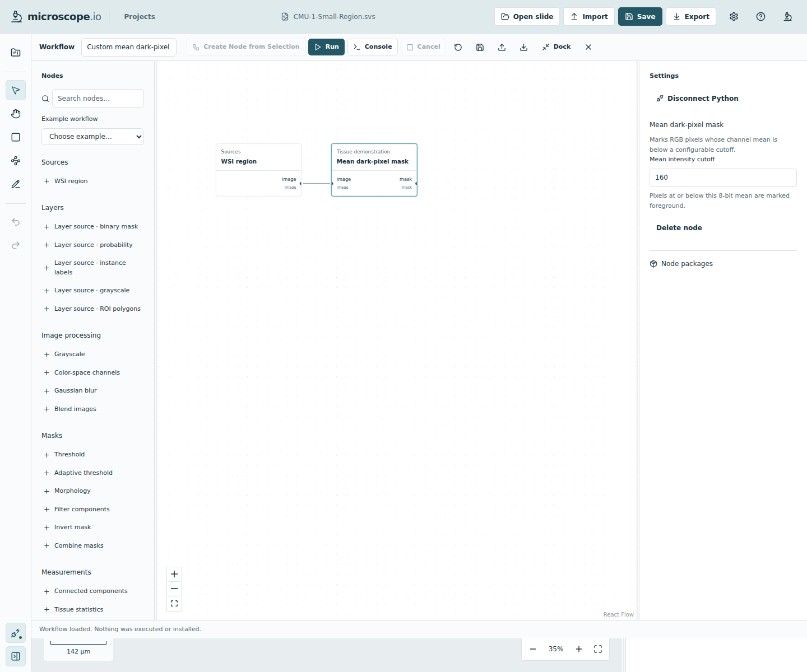Add Morphology node
This screenshot has height=672, width=807.
pyautogui.click(x=92, y=491)
